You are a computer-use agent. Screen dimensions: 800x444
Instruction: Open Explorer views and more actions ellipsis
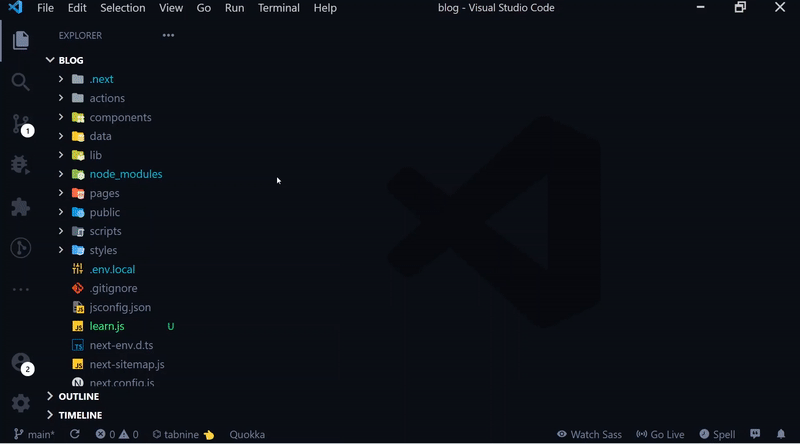(x=168, y=35)
